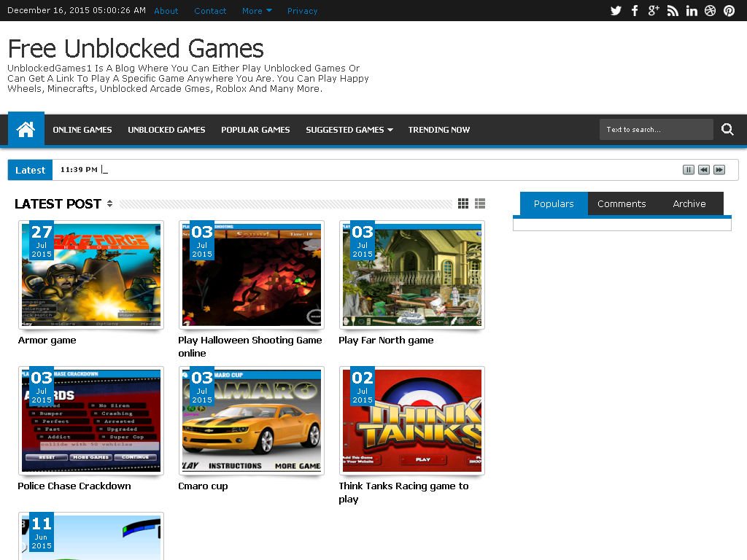Go to the Home icon in navbar
The image size is (747, 560).
tap(26, 130)
